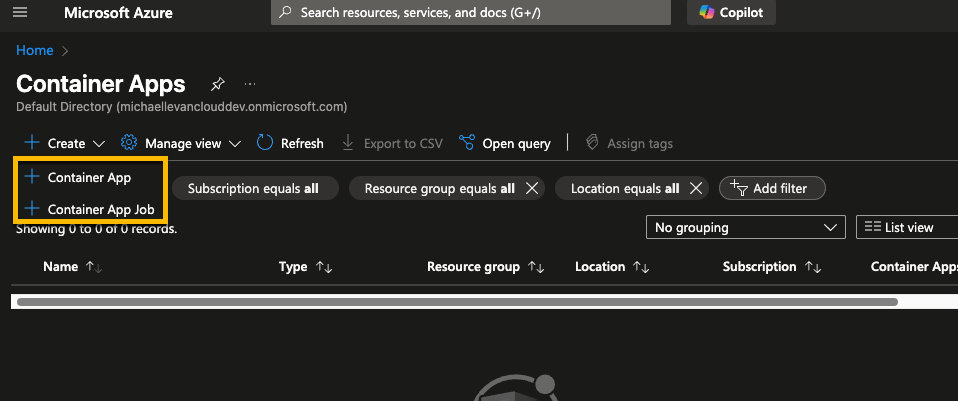Click the Open query graph icon
This screenshot has width=958, height=401.
click(467, 143)
